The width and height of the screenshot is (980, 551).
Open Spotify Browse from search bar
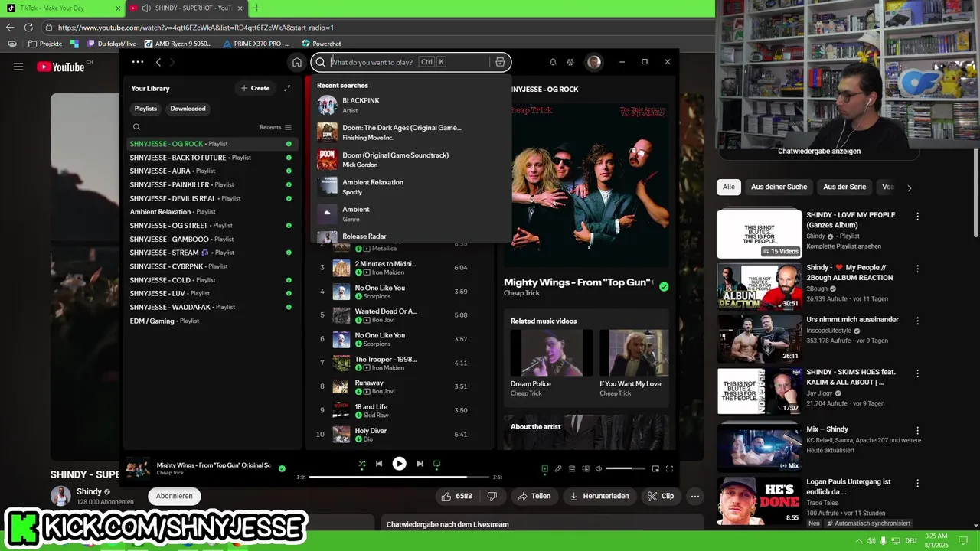tap(500, 62)
